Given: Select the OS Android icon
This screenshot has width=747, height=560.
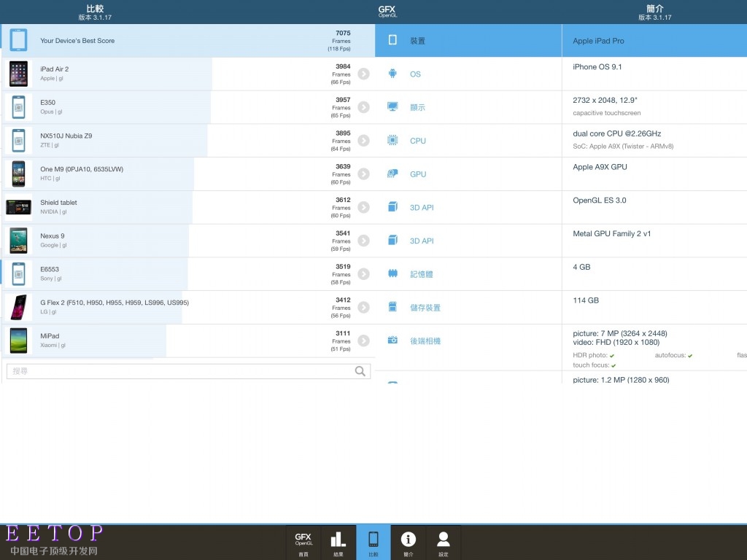Looking at the screenshot, I should 392,74.
